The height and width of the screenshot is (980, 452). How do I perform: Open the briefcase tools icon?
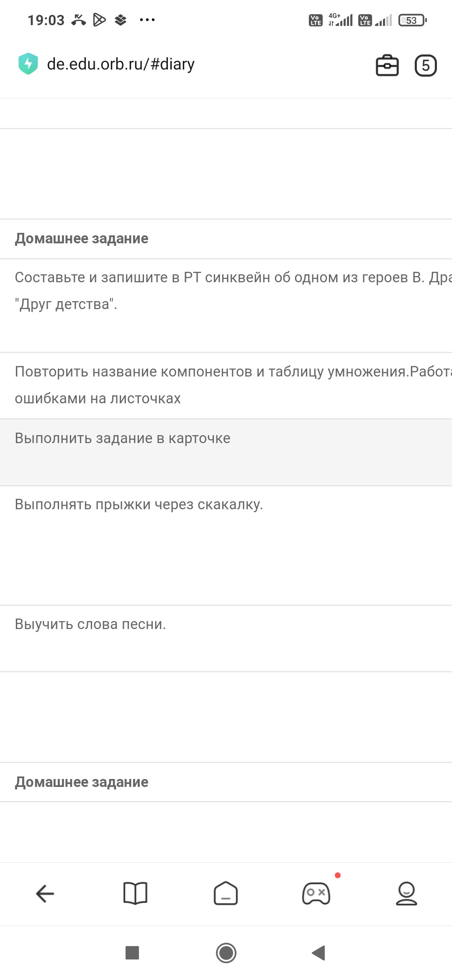387,65
